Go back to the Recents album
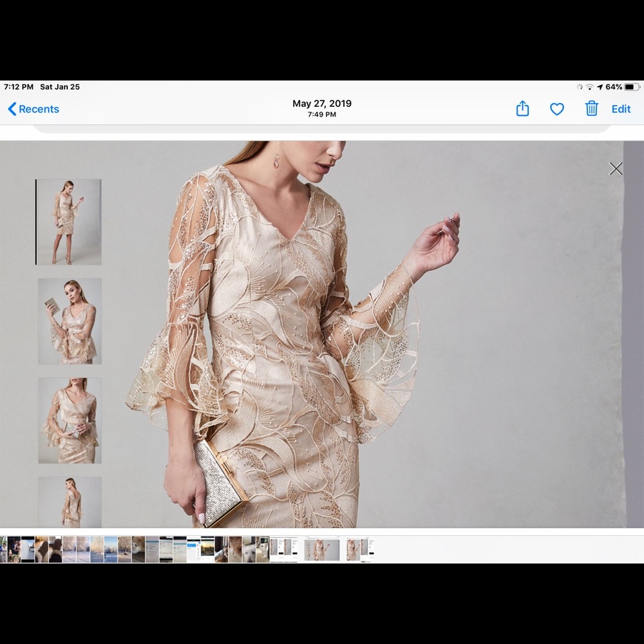 [33, 109]
